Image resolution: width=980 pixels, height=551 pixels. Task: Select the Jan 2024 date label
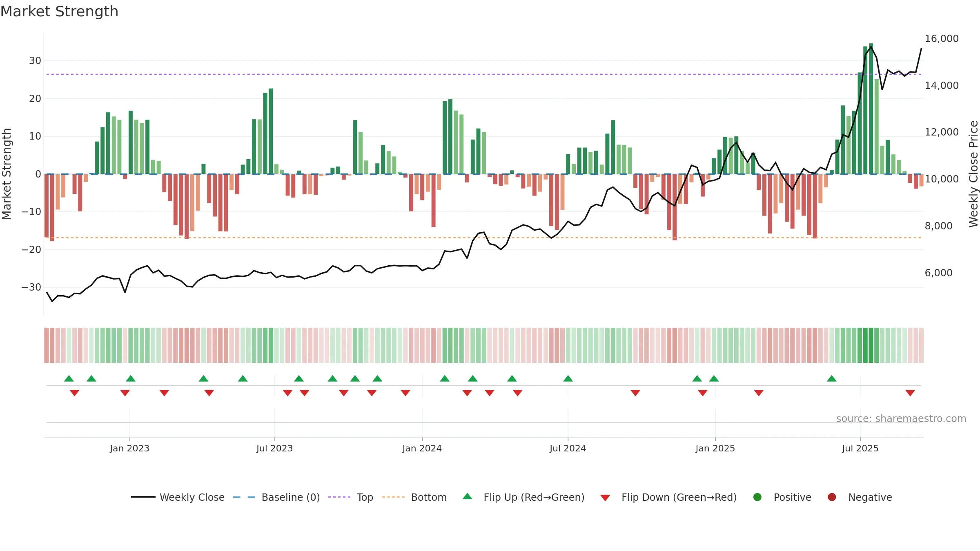click(422, 448)
